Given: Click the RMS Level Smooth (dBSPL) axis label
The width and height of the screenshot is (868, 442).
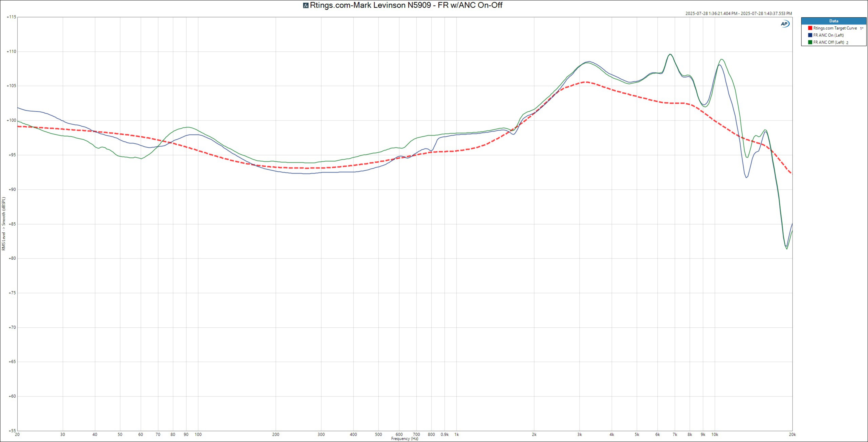Looking at the screenshot, I should [x=4, y=224].
